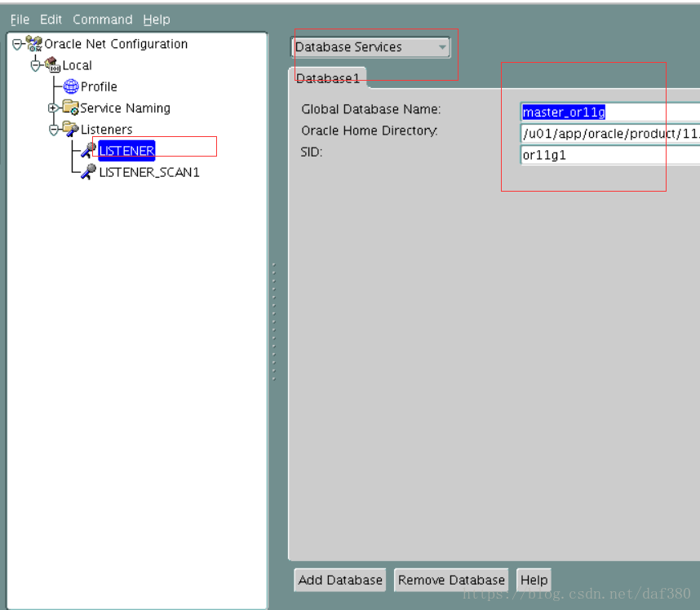Click the Add Database button
Image resolution: width=700 pixels, height=610 pixels.
[x=340, y=580]
